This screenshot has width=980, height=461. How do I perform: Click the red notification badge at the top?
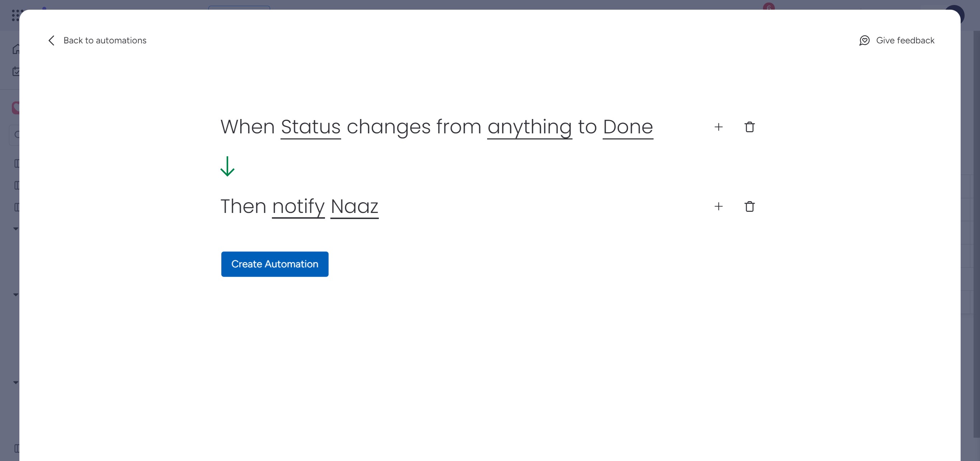tap(768, 7)
